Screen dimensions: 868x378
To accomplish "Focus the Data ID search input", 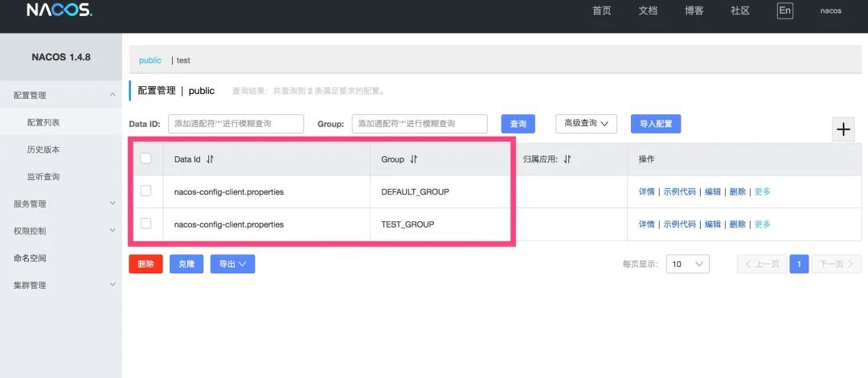I will [235, 124].
